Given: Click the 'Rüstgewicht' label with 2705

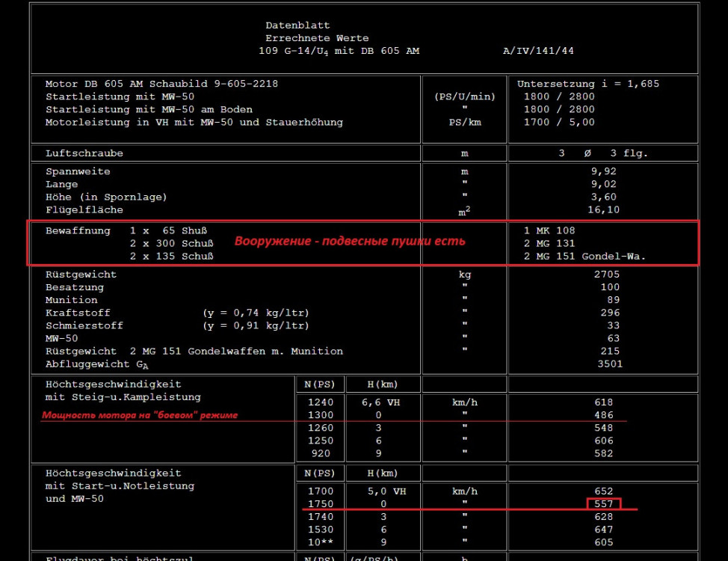Looking at the screenshot, I should 81,275.
